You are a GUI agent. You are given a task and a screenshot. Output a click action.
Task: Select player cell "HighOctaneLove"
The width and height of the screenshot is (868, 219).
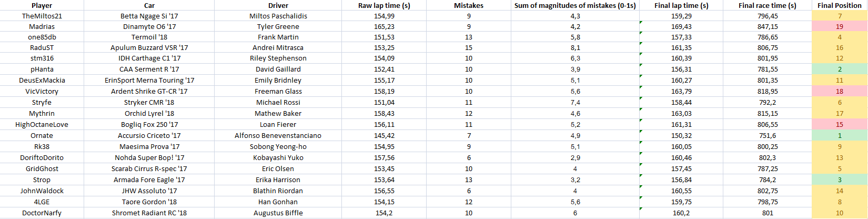(42, 124)
